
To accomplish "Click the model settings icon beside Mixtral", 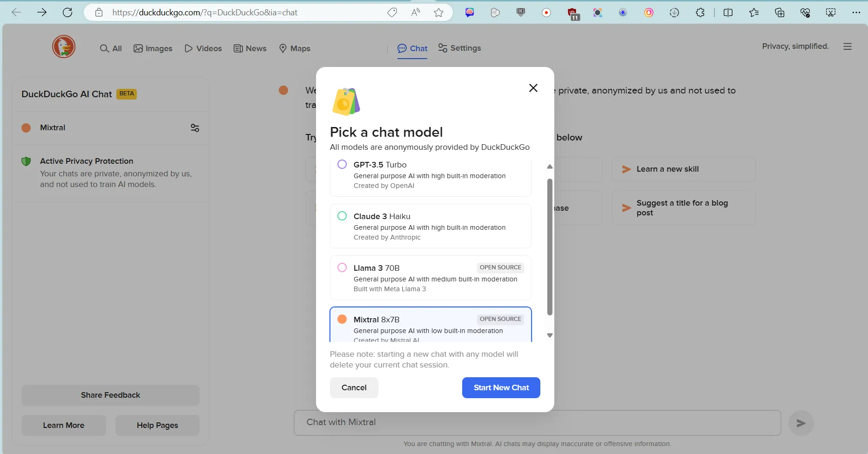I will [195, 128].
